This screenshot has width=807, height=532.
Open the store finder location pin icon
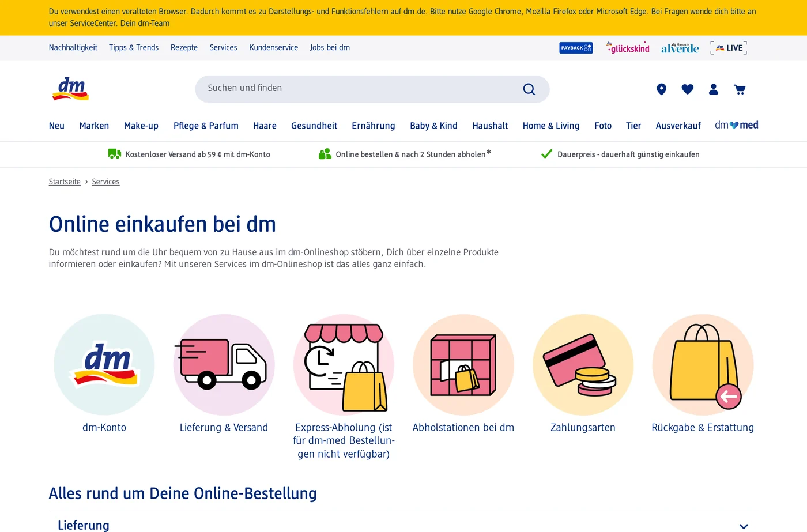661,89
